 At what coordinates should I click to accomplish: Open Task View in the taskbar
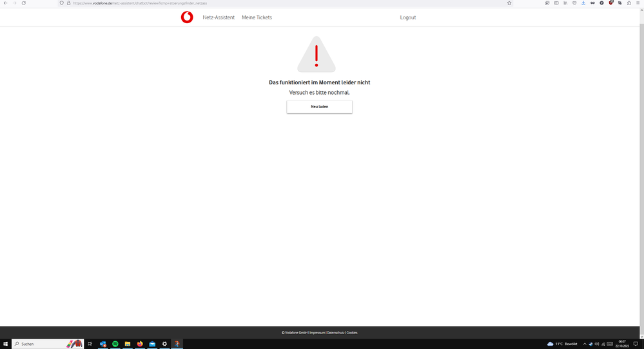tap(90, 344)
